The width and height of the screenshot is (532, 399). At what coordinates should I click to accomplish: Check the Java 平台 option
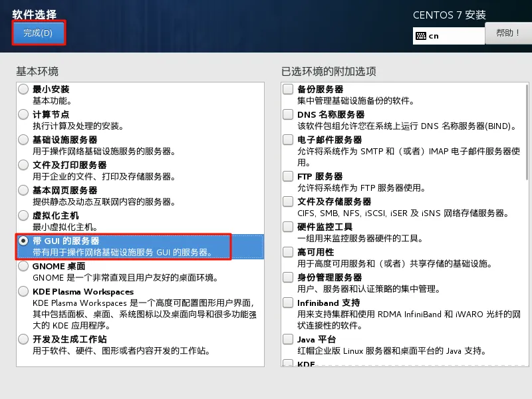(288, 339)
